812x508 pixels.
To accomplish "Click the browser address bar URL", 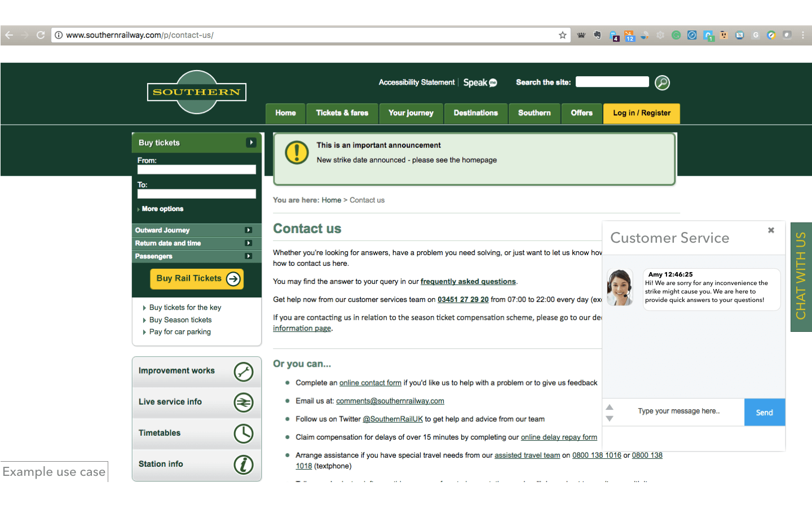I will pos(140,35).
